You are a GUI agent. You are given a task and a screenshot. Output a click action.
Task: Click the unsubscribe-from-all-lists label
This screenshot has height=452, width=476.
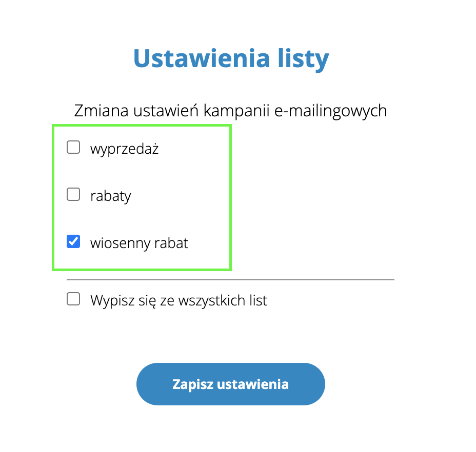pyautogui.click(x=178, y=300)
